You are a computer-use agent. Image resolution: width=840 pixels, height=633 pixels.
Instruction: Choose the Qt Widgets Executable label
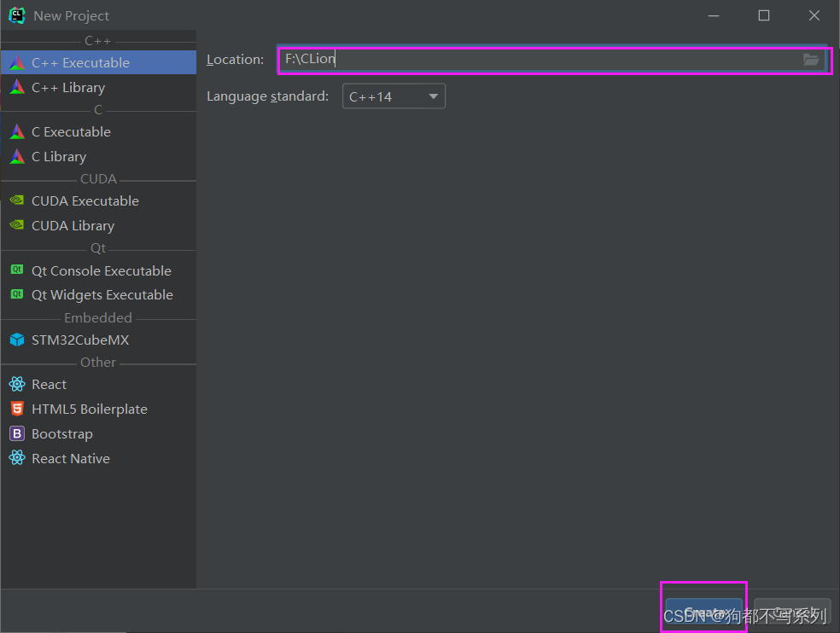coord(102,294)
